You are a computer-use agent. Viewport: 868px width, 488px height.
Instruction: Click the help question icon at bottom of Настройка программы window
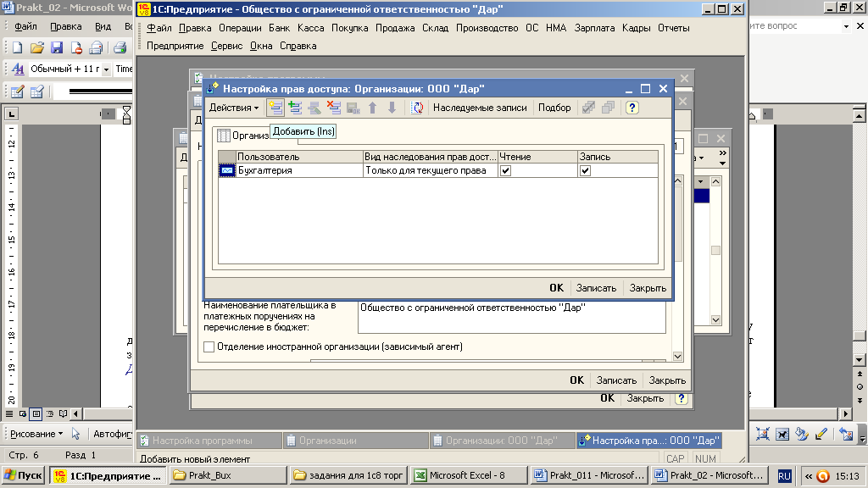tap(682, 398)
